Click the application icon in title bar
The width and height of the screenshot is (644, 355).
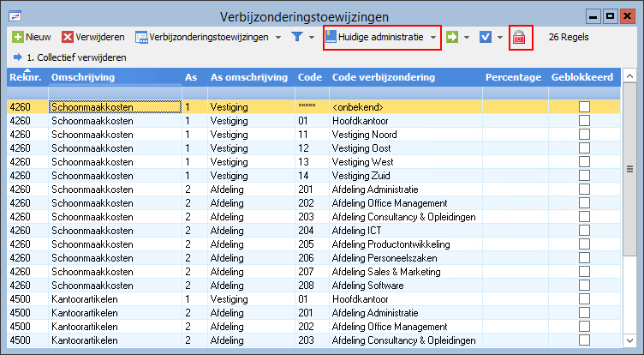click(15, 16)
